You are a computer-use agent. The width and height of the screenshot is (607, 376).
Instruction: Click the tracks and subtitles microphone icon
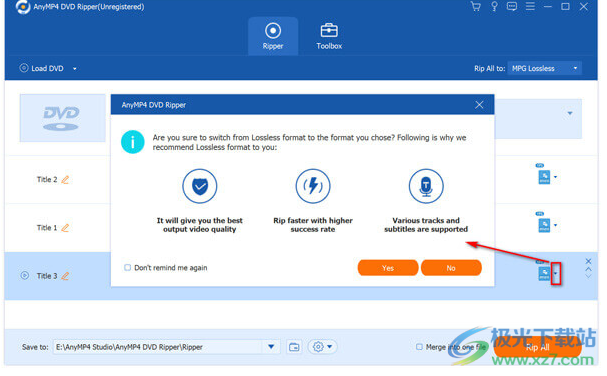[426, 186]
